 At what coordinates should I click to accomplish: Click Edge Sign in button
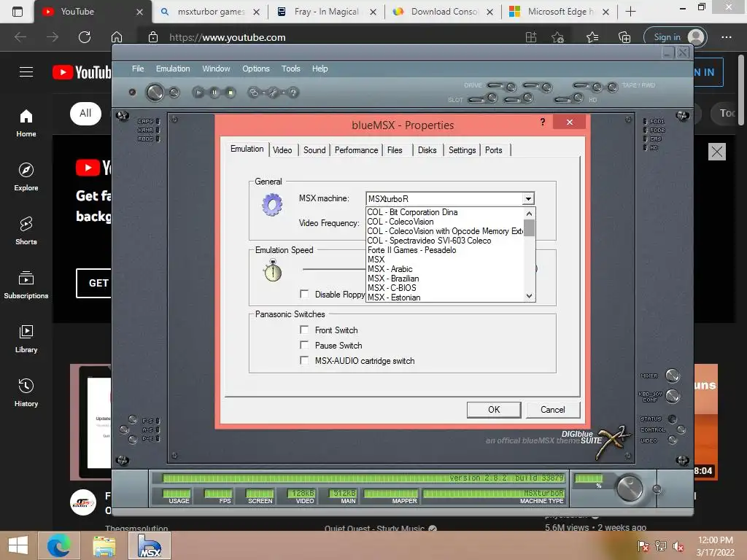coord(675,37)
